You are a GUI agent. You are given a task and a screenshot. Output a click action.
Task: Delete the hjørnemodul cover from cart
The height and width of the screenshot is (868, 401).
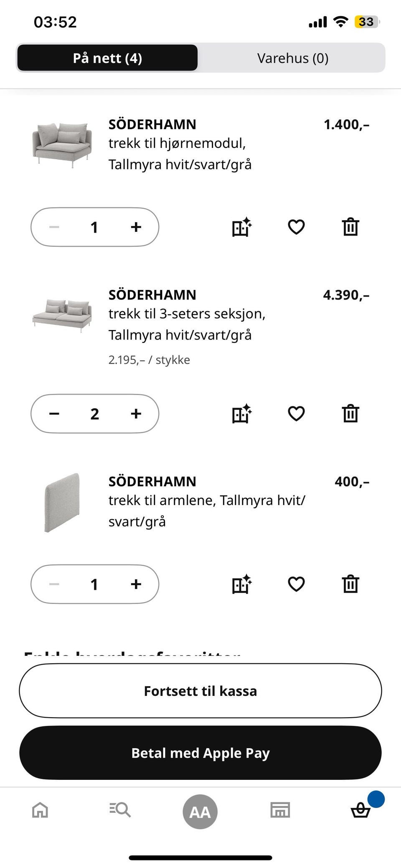(x=350, y=227)
